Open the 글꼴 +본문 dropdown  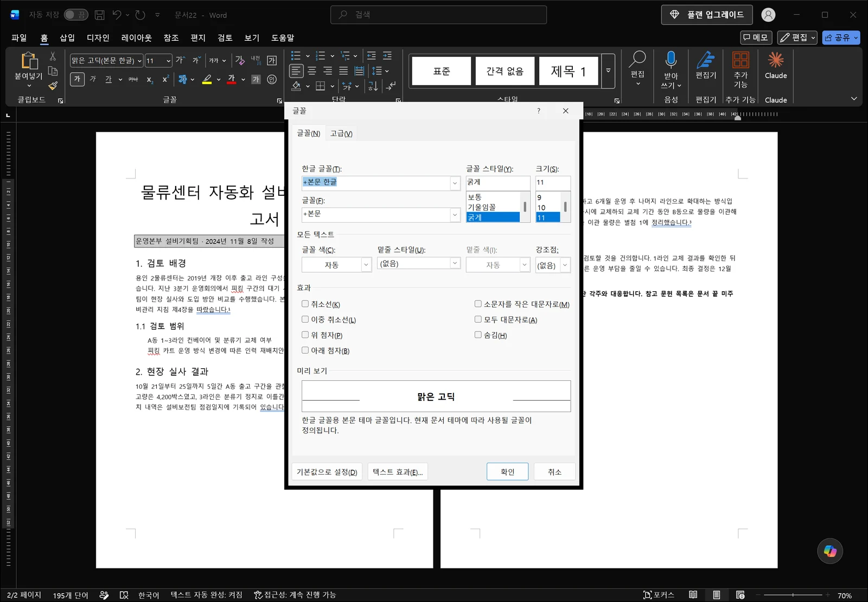(x=455, y=215)
